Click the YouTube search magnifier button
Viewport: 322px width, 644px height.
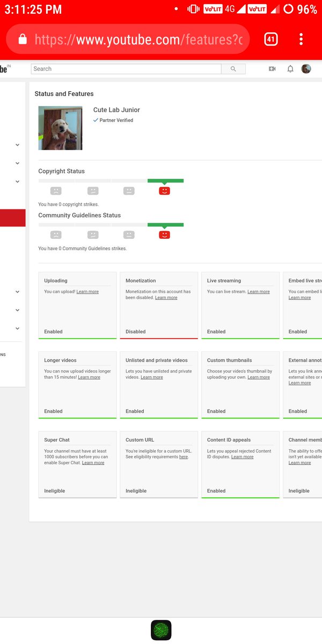(x=233, y=69)
